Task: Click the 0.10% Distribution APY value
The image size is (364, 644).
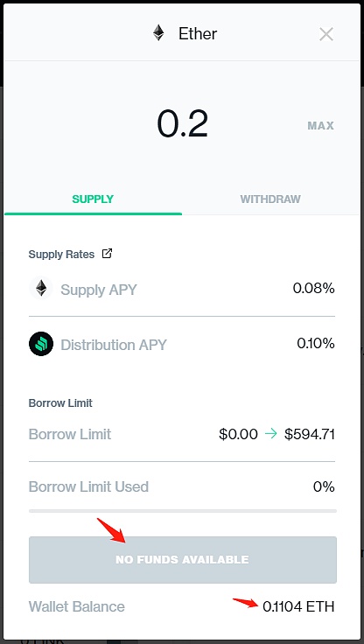Action: pos(316,343)
